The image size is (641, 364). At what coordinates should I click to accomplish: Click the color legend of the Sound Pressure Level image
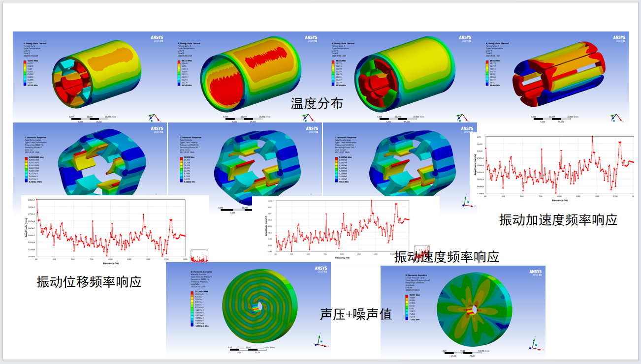coord(413,307)
